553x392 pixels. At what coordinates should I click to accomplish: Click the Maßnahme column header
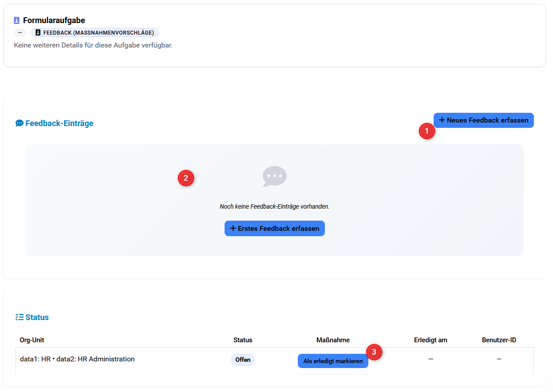point(333,340)
